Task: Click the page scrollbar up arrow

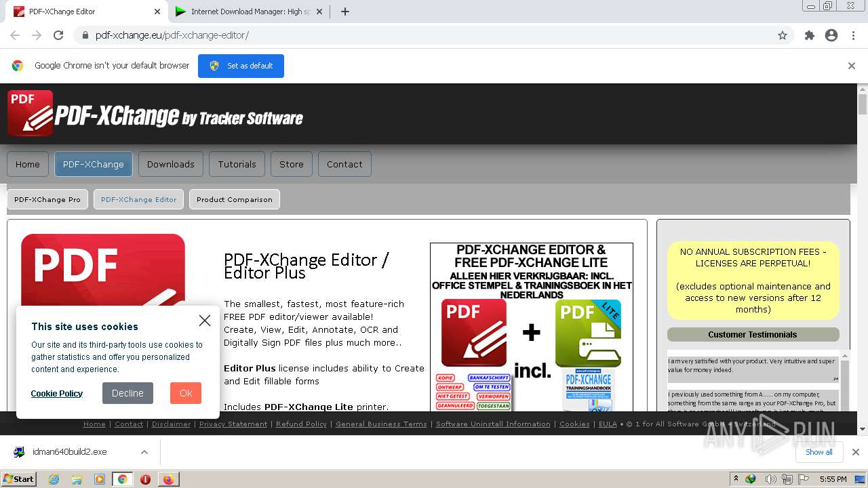Action: (x=862, y=89)
